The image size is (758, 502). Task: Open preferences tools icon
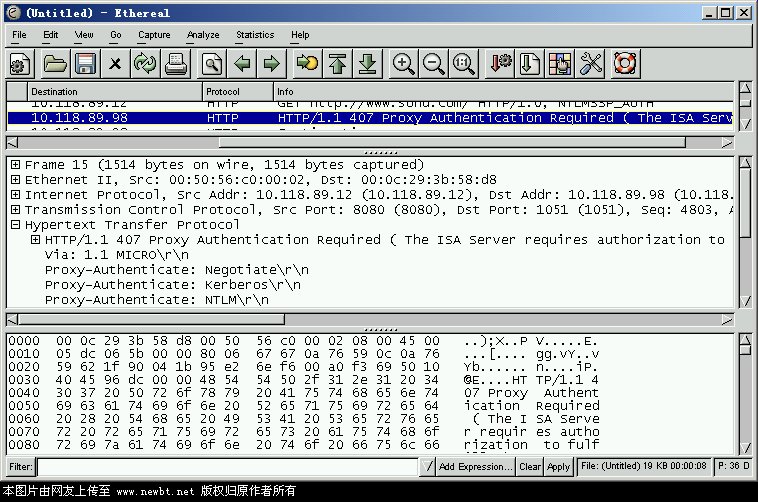[590, 63]
